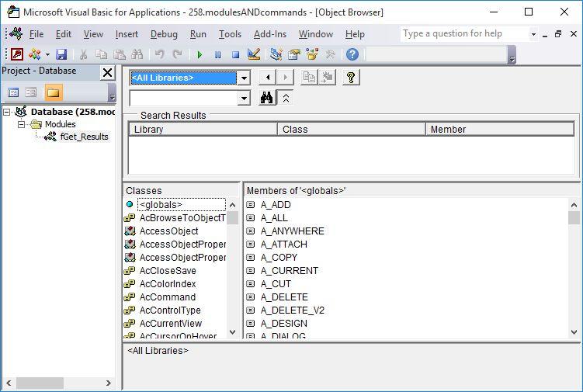Open the Edit menu
The height and width of the screenshot is (392, 583).
[x=63, y=34]
